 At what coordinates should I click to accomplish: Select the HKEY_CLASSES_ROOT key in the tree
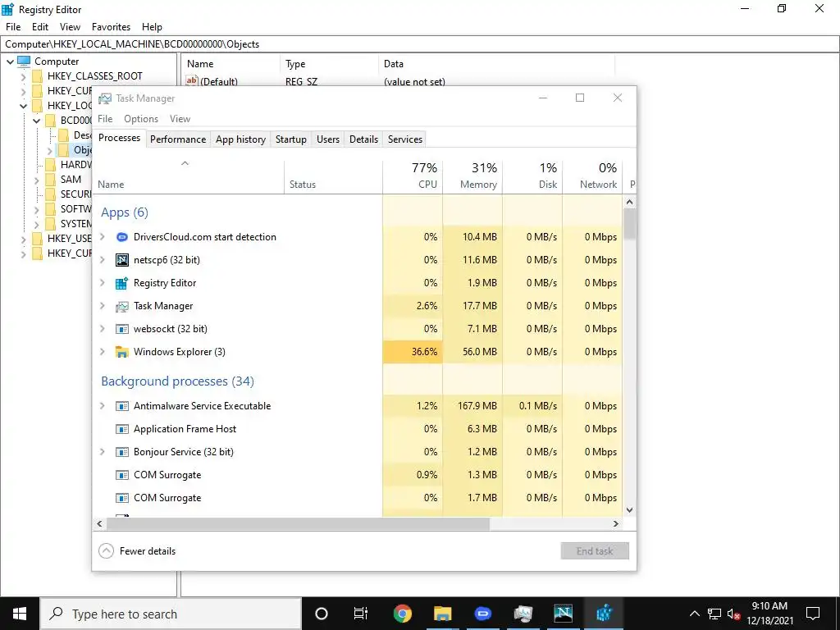coord(95,76)
